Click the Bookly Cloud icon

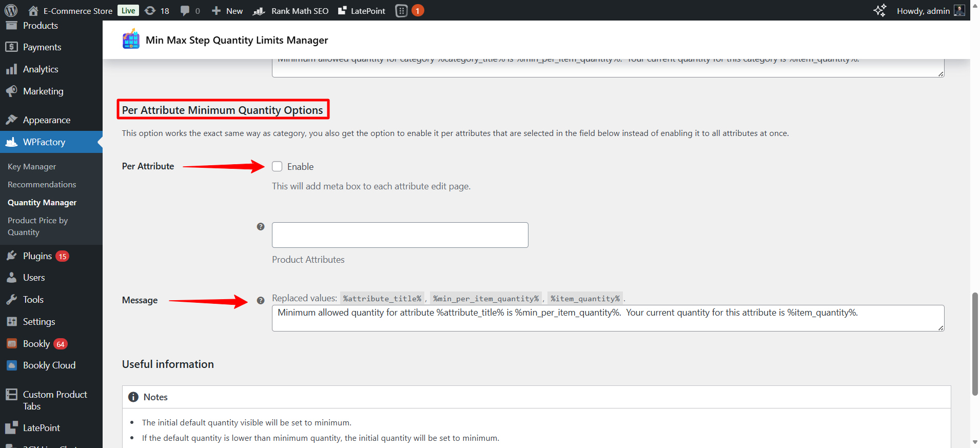coord(11,365)
